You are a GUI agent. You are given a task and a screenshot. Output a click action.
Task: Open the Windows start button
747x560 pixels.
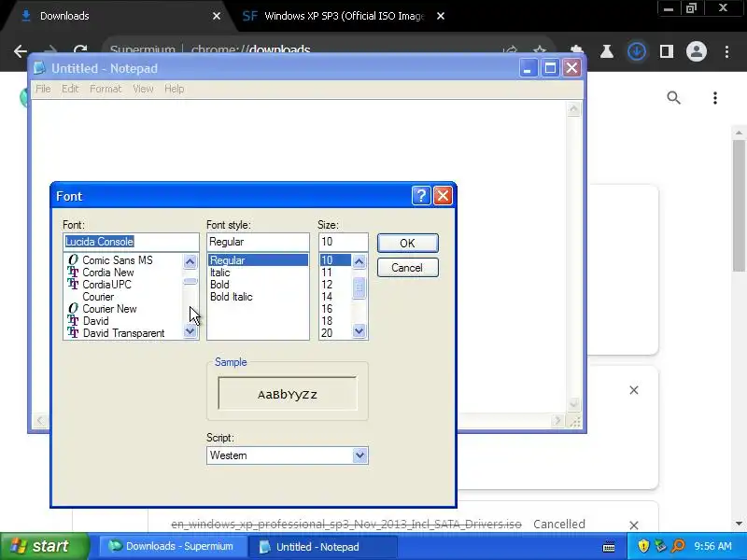point(43,546)
